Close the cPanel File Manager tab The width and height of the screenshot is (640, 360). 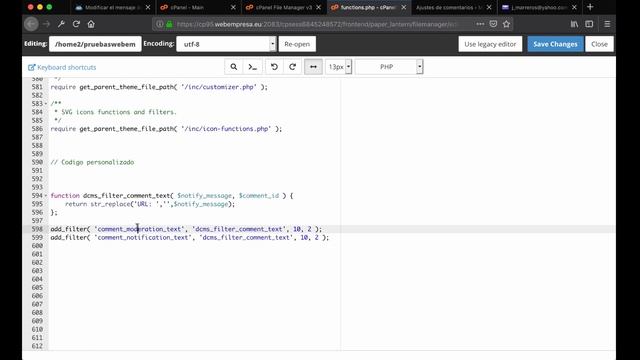(x=318, y=7)
